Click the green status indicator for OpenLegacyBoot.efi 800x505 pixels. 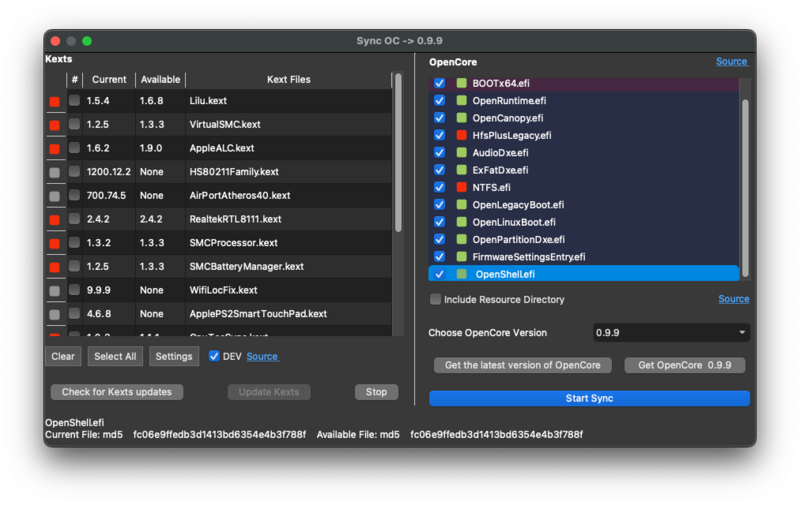pos(462,205)
